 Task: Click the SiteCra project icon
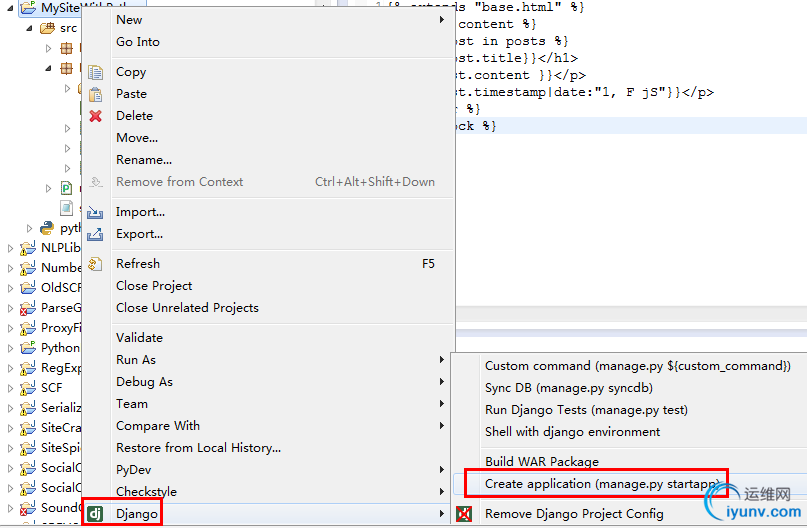[x=28, y=428]
